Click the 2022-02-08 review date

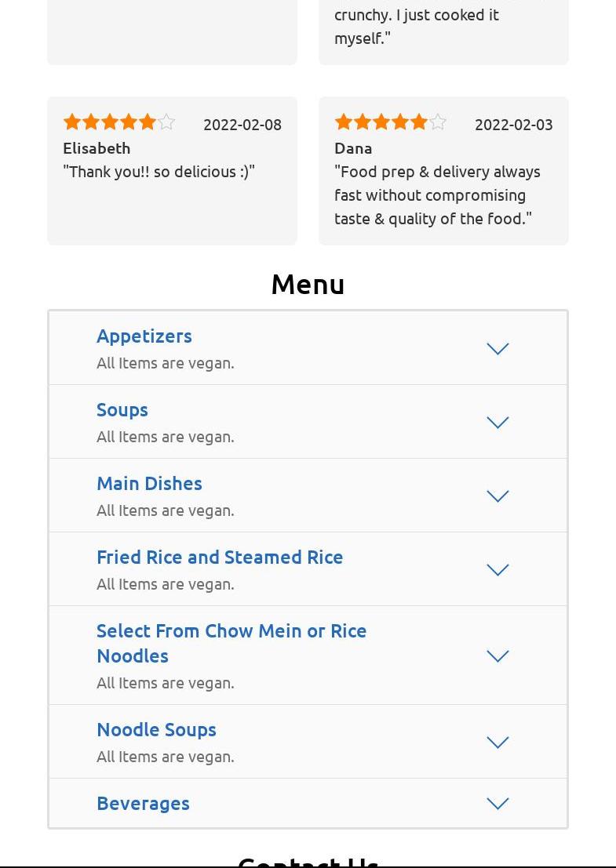242,125
